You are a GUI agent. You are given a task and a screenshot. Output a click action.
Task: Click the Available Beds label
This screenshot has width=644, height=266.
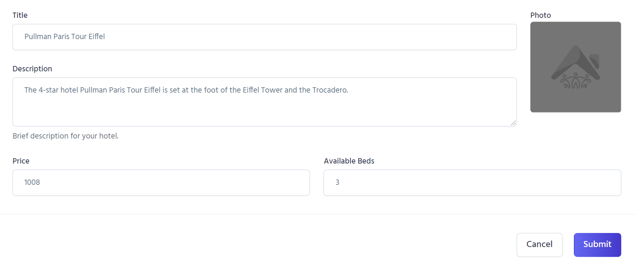(349, 161)
